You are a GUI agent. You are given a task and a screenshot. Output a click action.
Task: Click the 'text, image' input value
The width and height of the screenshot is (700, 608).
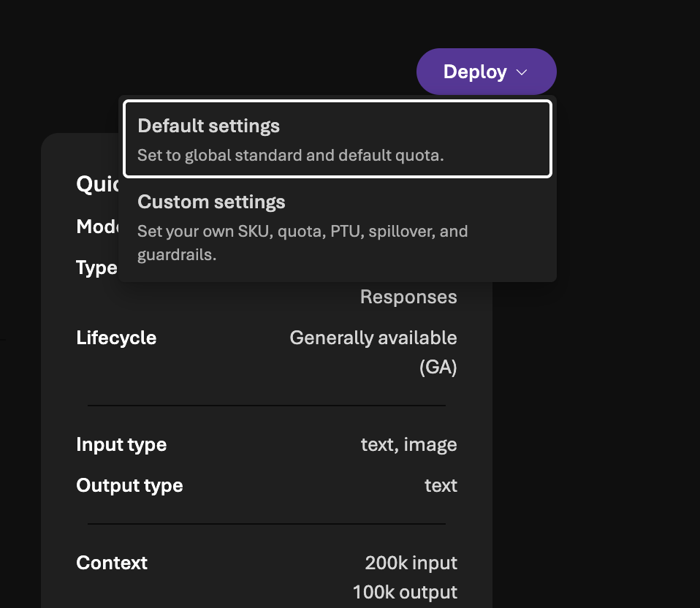(408, 444)
